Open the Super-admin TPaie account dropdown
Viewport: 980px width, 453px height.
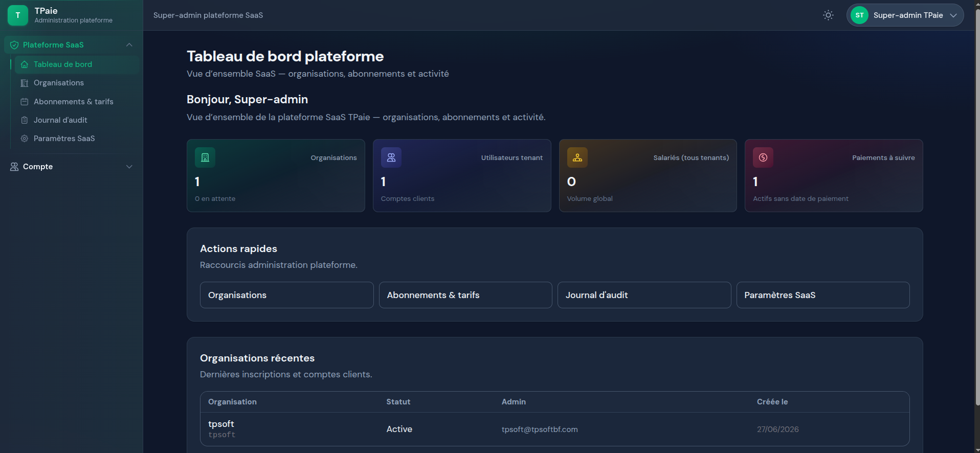coord(905,15)
